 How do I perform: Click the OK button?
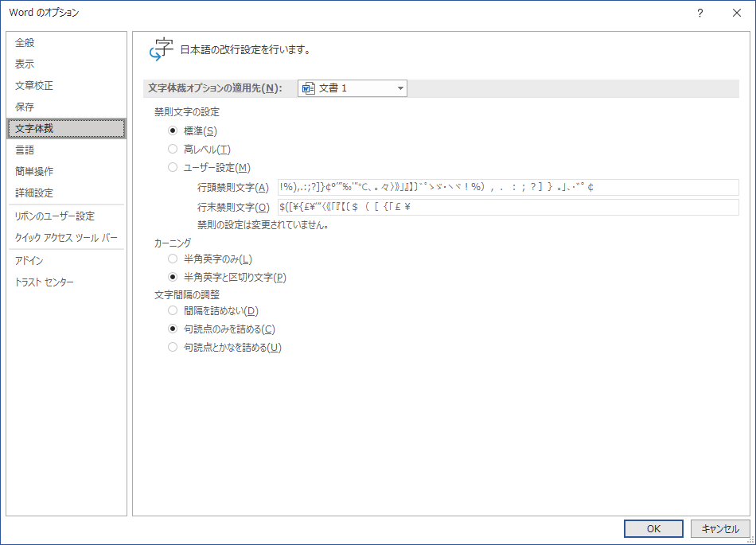653,528
